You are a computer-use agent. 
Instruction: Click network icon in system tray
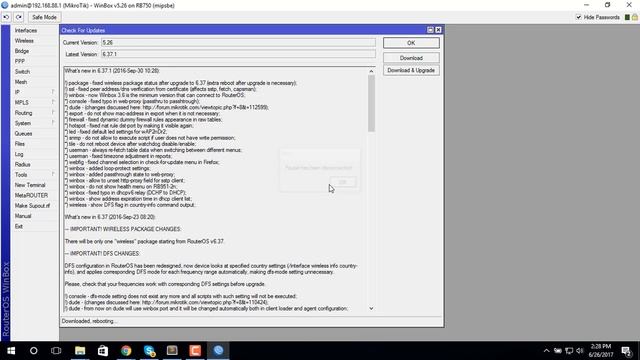569,351
